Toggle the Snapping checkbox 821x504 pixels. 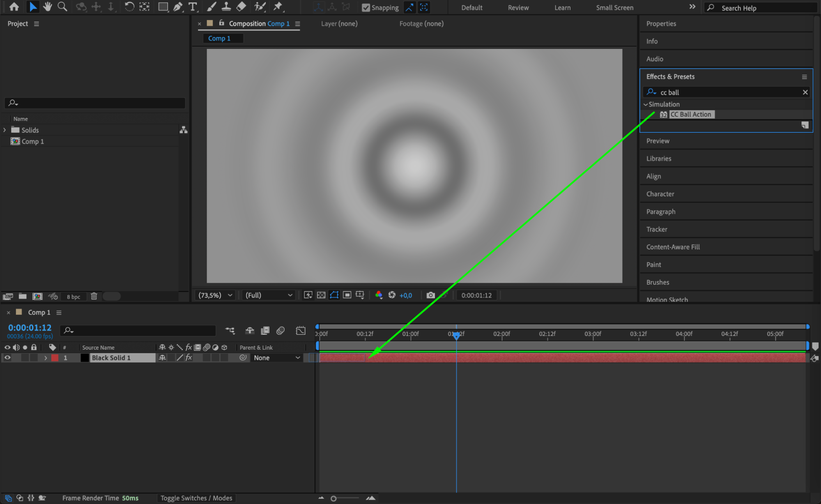(366, 7)
